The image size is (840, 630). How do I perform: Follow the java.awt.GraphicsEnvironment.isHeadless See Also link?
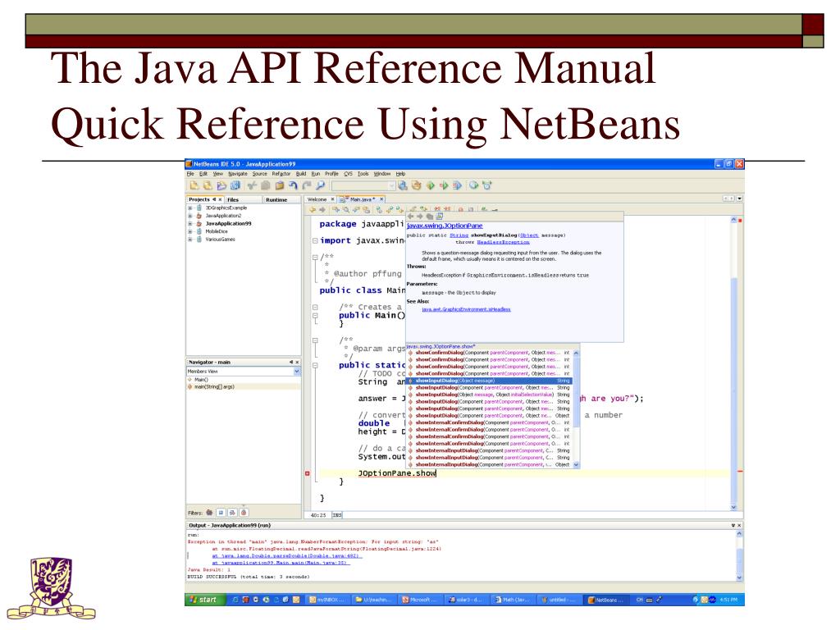pyautogui.click(x=466, y=309)
